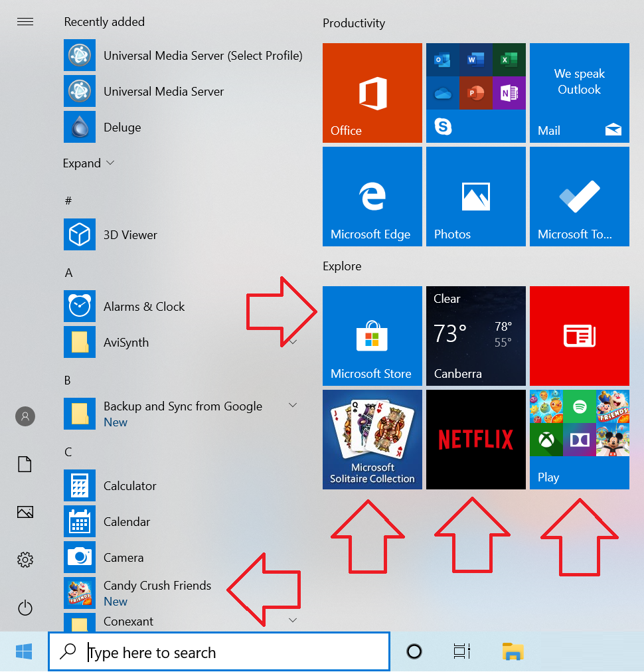Open the Pictures folder shortcut

pos(25,512)
